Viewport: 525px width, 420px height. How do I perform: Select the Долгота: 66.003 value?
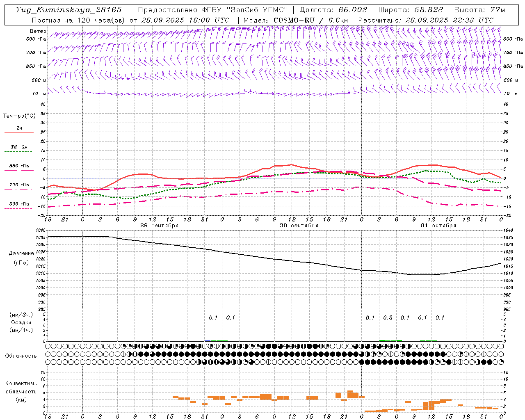(x=333, y=10)
